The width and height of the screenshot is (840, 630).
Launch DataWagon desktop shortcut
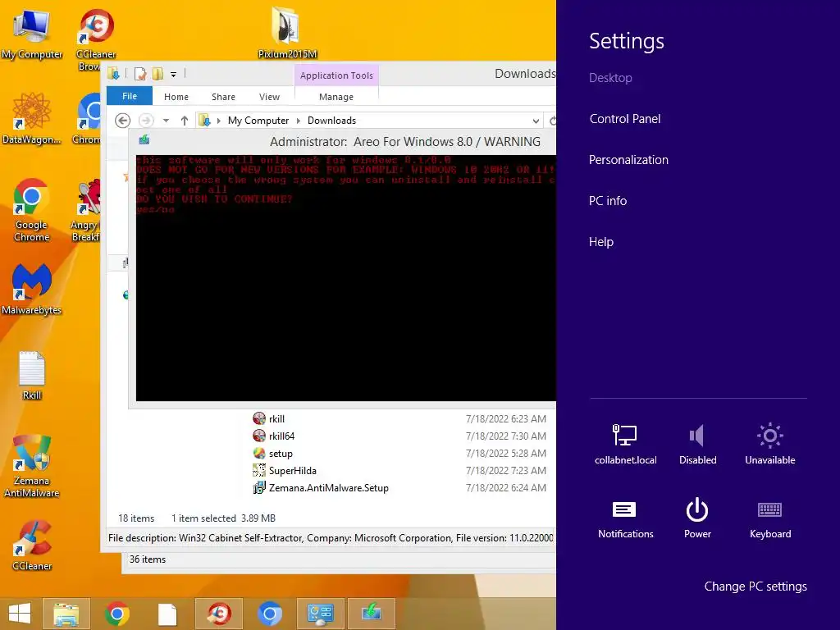click(x=31, y=119)
